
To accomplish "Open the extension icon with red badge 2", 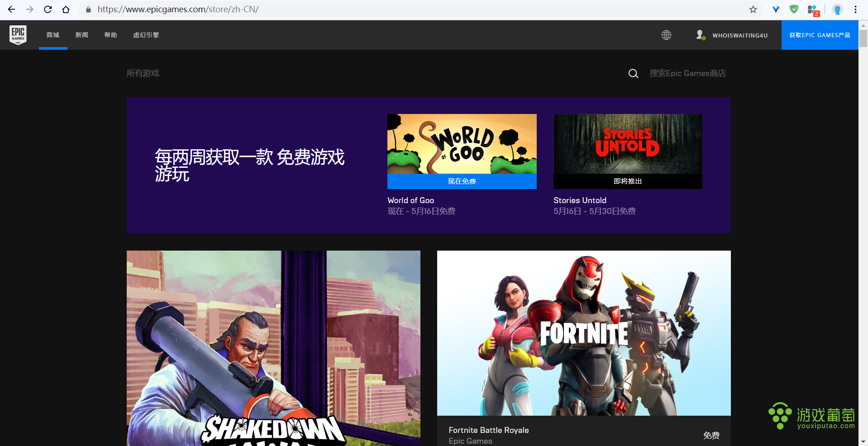I will tap(813, 10).
